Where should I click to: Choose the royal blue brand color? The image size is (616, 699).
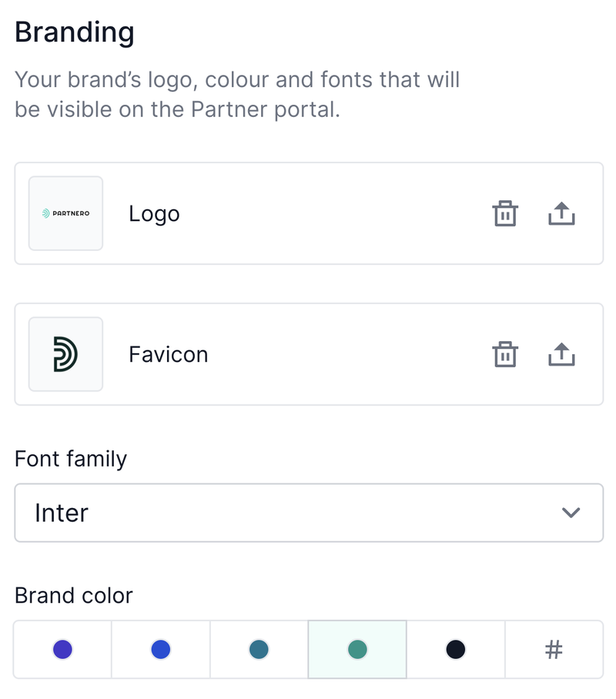click(161, 650)
